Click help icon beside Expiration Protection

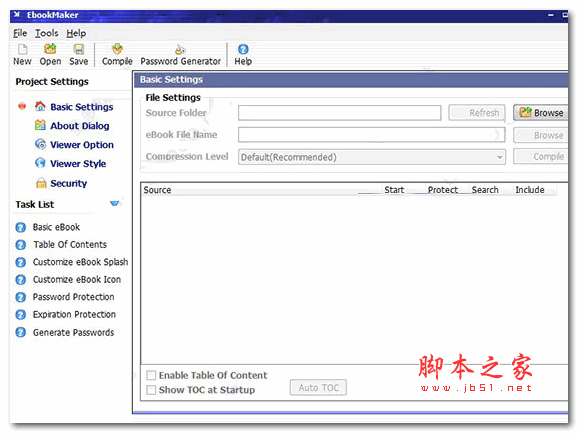(21, 315)
